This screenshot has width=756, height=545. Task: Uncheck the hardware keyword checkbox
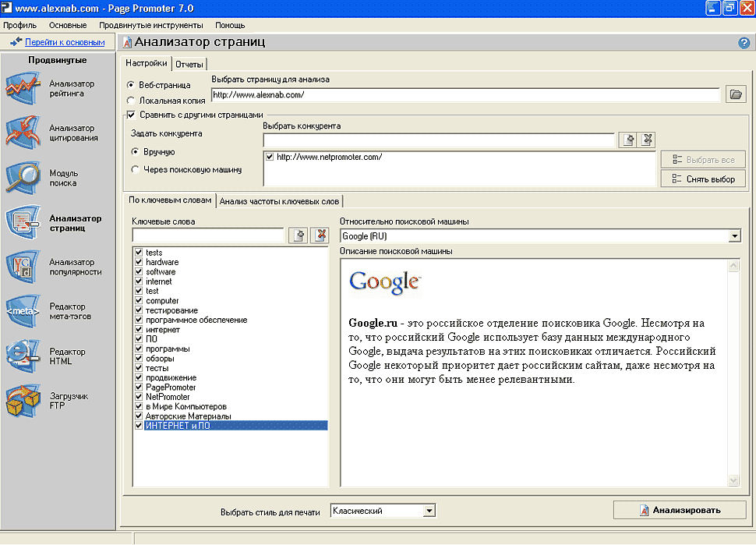point(139,262)
